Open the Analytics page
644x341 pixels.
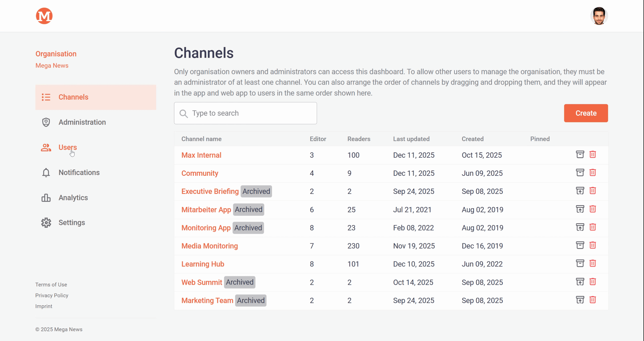pos(73,198)
